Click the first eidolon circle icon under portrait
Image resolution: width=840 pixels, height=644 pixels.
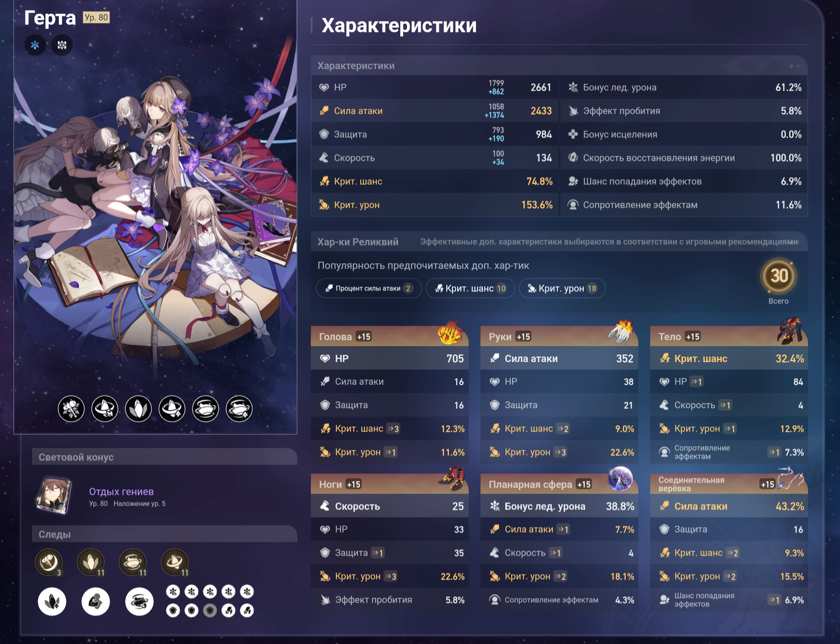click(x=71, y=409)
